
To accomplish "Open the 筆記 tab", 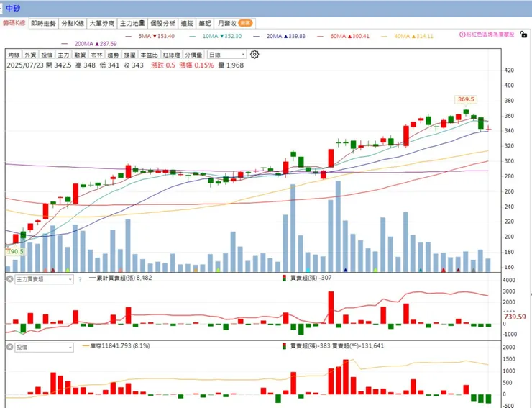I will 205,23.
